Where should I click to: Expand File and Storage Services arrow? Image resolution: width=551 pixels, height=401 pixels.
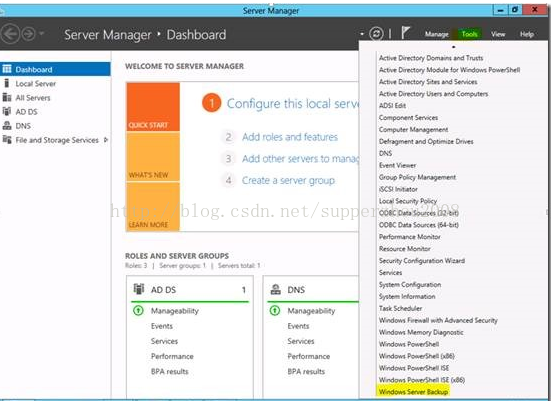[x=106, y=140]
